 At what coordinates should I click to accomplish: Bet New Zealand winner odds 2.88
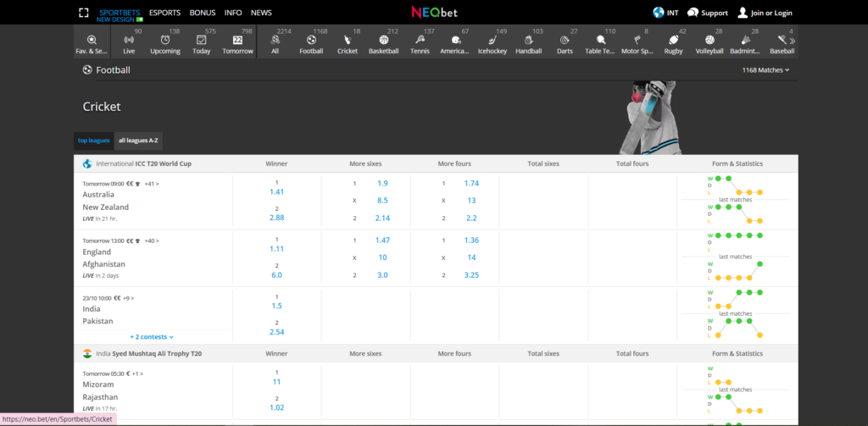276,218
